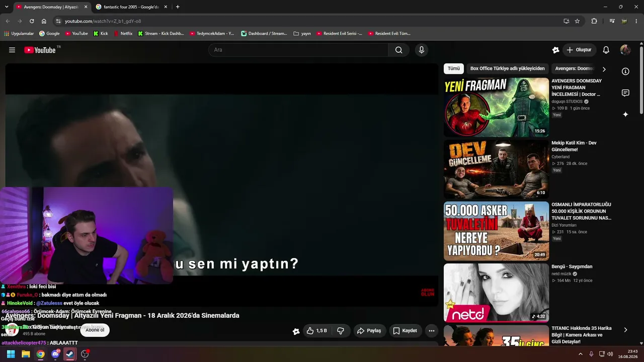Start voice search with the microphone

click(x=422, y=50)
